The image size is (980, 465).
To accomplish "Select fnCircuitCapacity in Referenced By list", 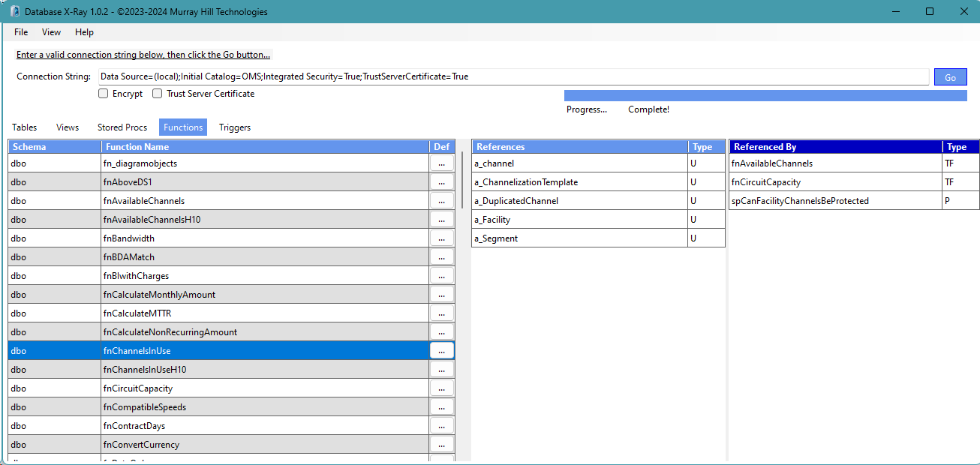I will [x=836, y=181].
